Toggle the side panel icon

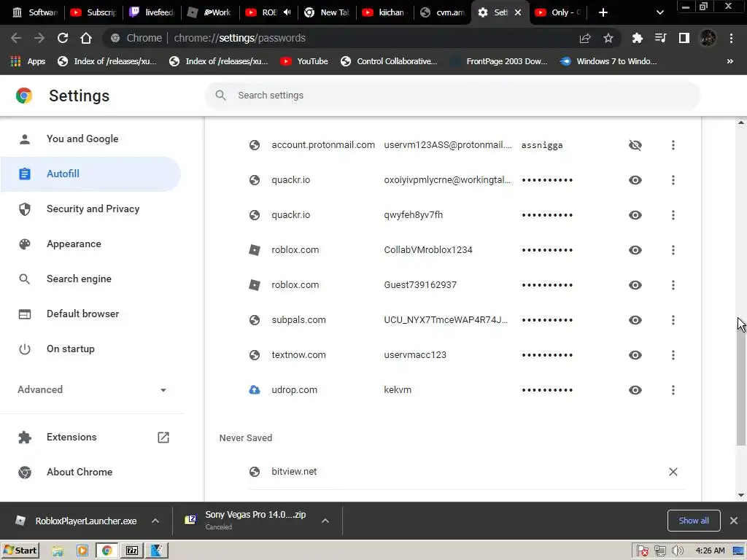point(684,38)
